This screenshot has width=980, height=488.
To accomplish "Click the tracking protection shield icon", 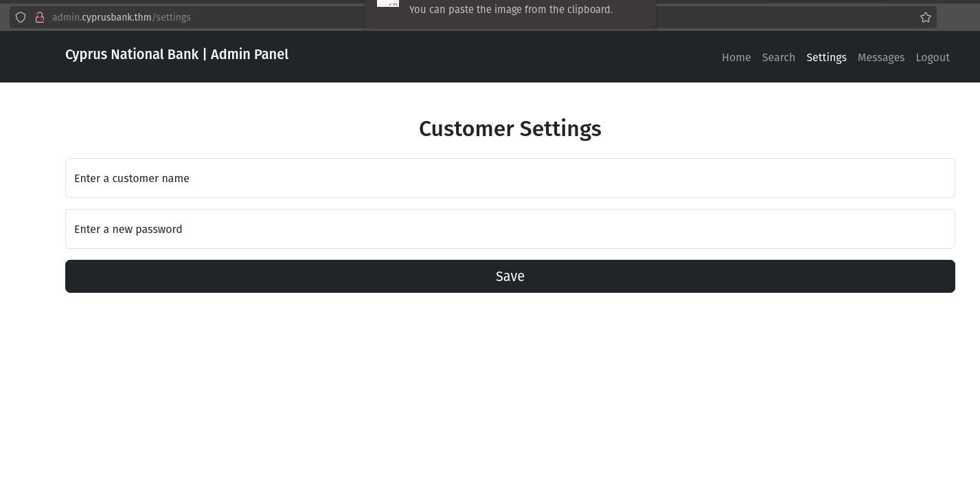I will tap(21, 17).
